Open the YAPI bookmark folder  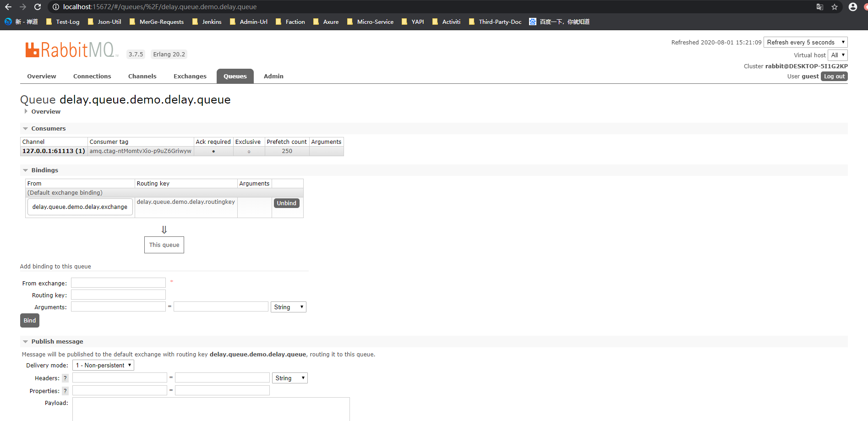[x=413, y=22]
